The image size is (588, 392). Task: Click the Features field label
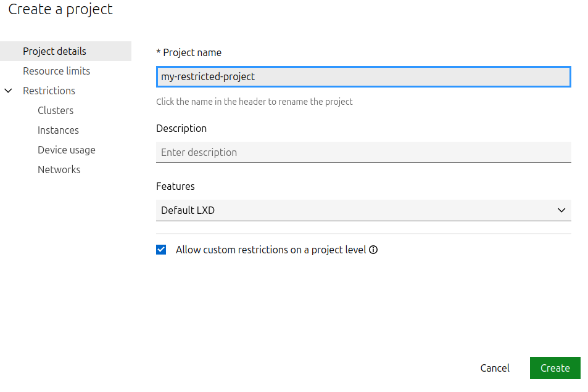pyautogui.click(x=175, y=186)
